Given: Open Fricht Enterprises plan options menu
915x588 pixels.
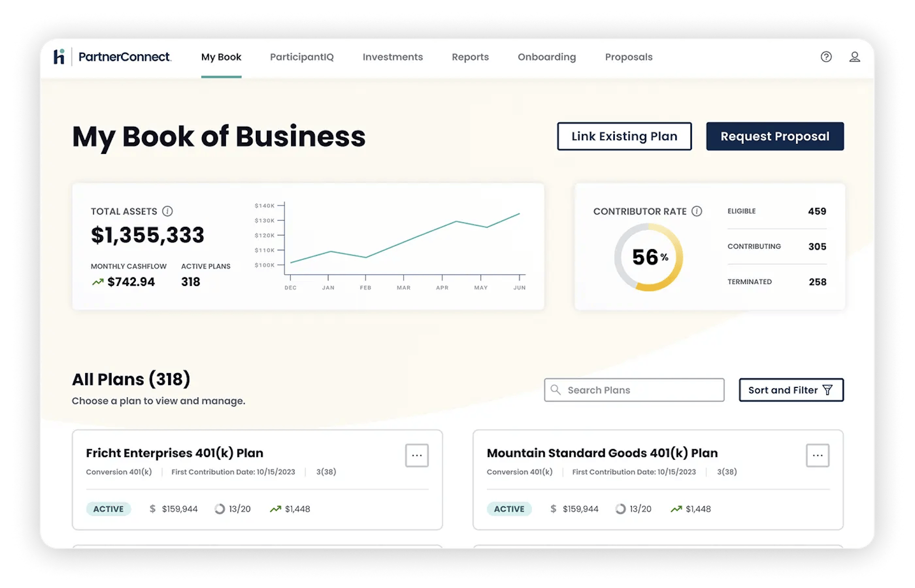Looking at the screenshot, I should click(417, 456).
